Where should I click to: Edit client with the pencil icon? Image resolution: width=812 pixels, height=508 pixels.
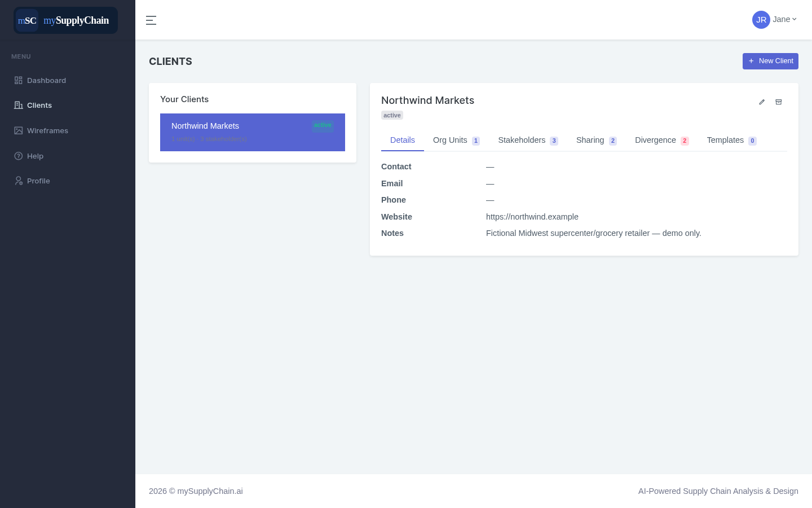(x=762, y=102)
